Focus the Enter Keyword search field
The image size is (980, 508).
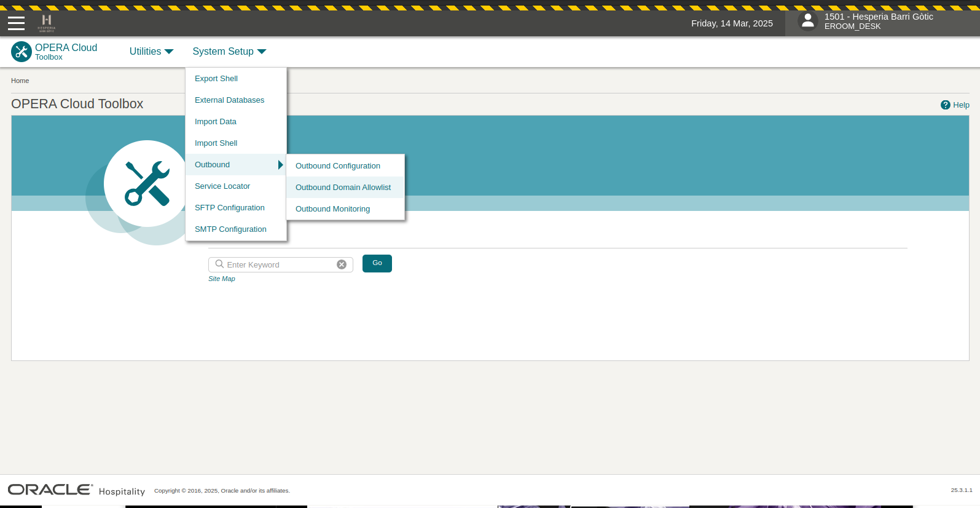click(280, 264)
